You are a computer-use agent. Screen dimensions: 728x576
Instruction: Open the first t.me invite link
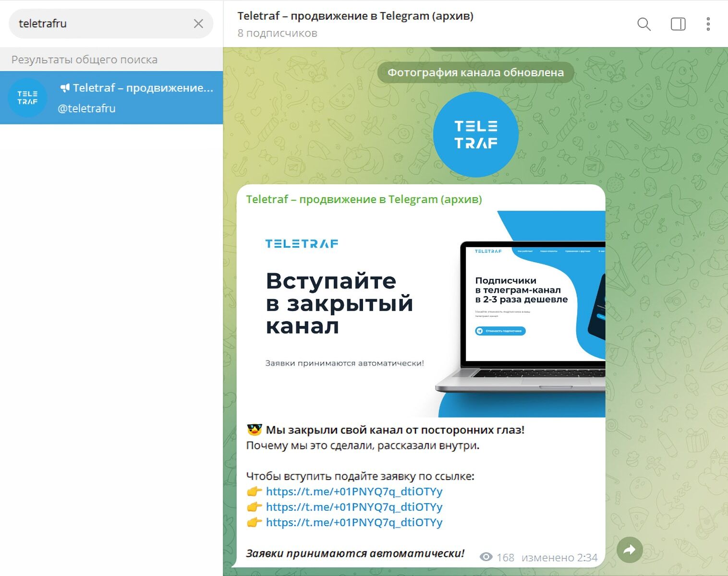pos(354,492)
